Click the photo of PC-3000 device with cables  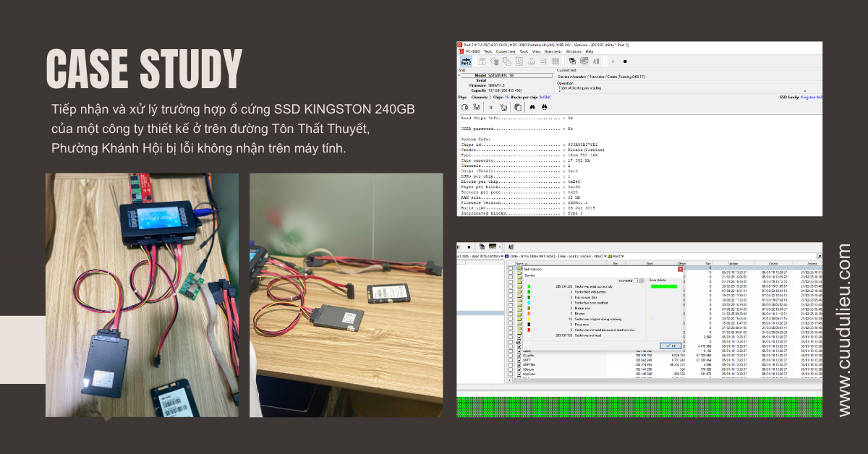click(x=142, y=295)
